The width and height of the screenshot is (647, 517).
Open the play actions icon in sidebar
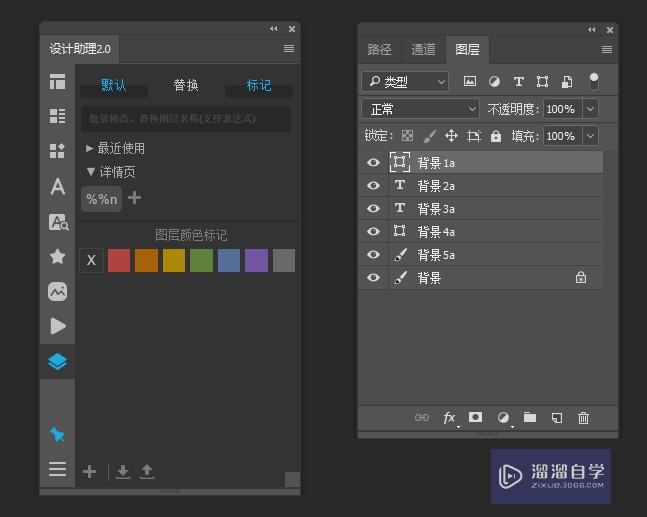point(58,326)
